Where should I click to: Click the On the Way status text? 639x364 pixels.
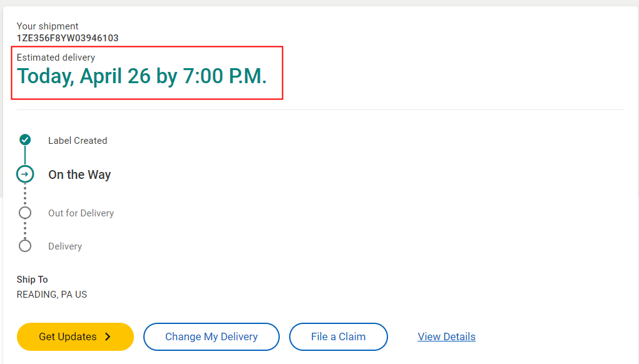click(x=79, y=174)
